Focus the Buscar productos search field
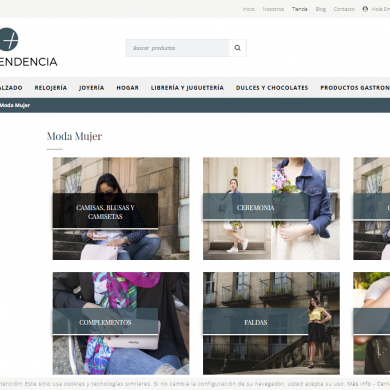 coord(178,48)
